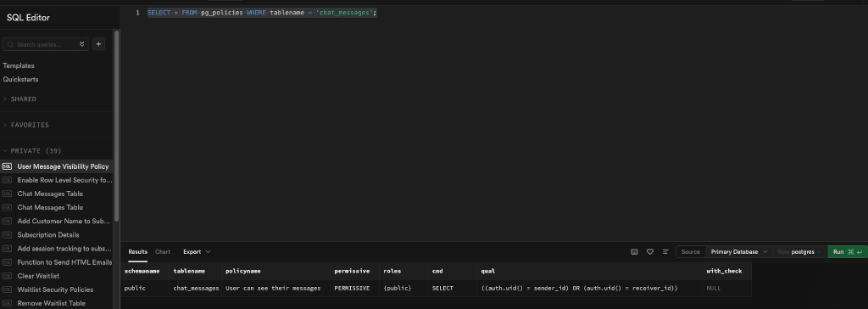Click SQL icon beside Add Customer Name query
868x309 pixels.
point(7,221)
